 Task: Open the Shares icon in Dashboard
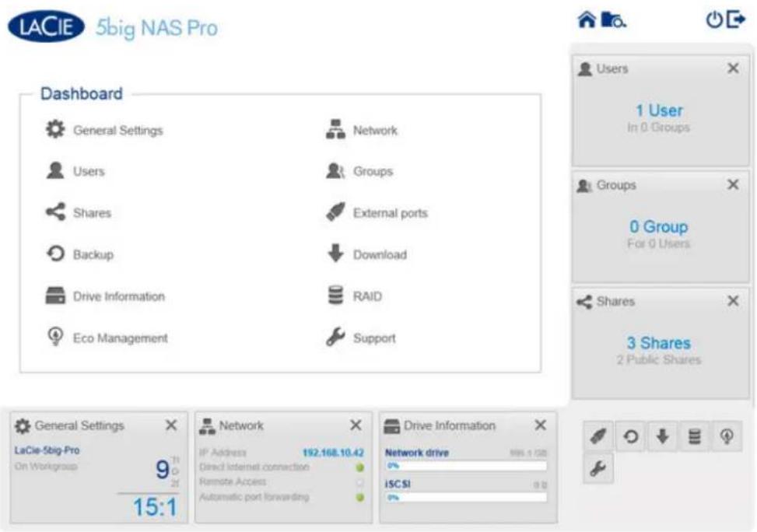[x=55, y=212]
